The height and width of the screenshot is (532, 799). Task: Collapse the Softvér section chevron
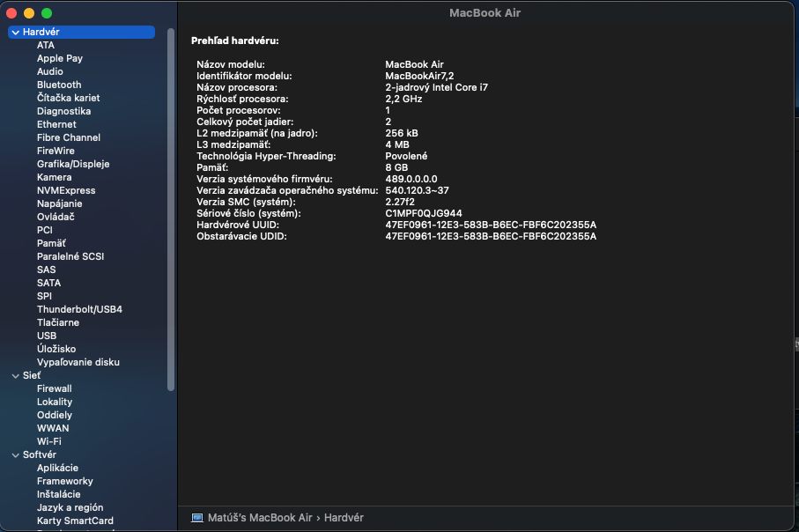15,455
